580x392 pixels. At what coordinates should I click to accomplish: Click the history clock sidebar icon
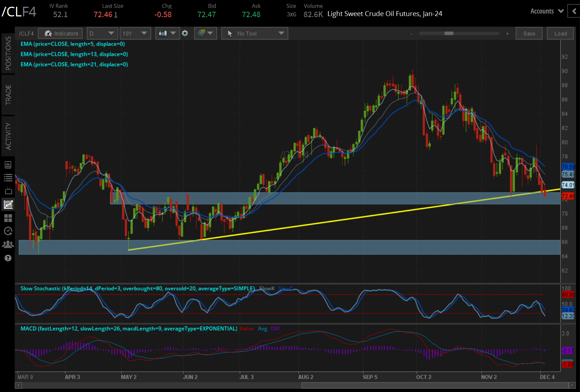[8, 231]
